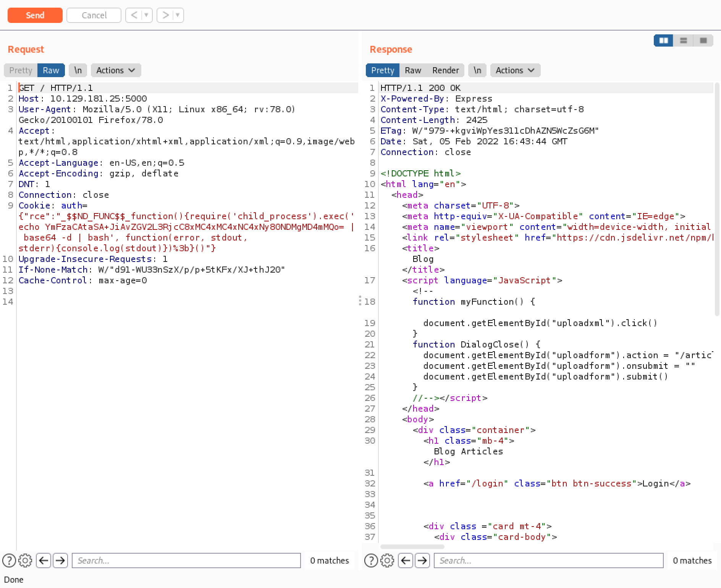
Task: Click the Response horizontal scrollbar
Action: (x=412, y=547)
